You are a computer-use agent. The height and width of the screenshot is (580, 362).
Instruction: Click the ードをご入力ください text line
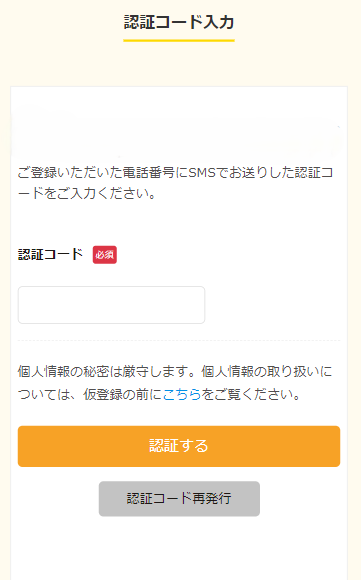[x=87, y=193]
